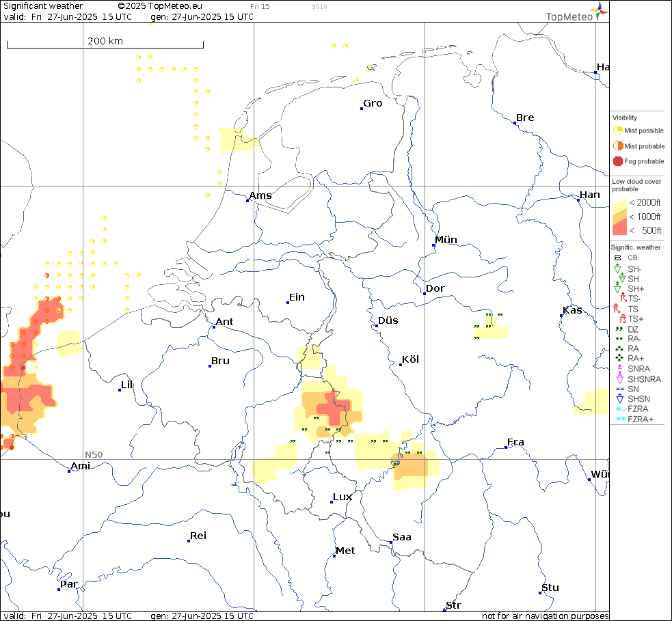Click the CB cloud symbol in legend
The width and height of the screenshot is (672, 621).
click(617, 258)
